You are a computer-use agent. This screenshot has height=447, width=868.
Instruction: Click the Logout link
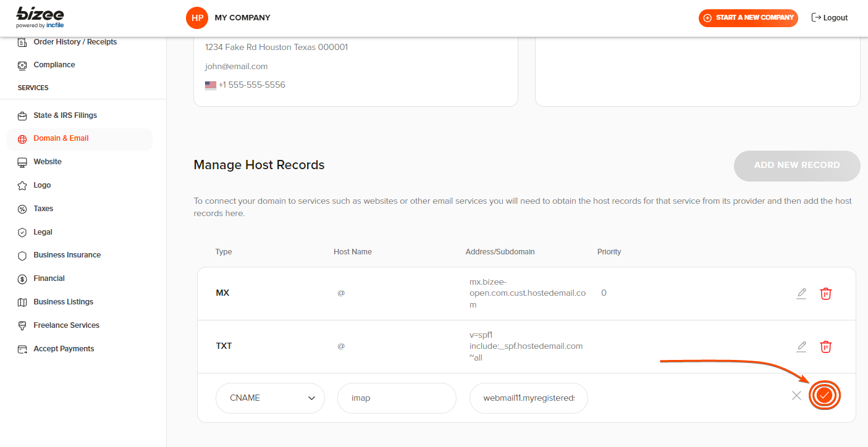point(829,18)
